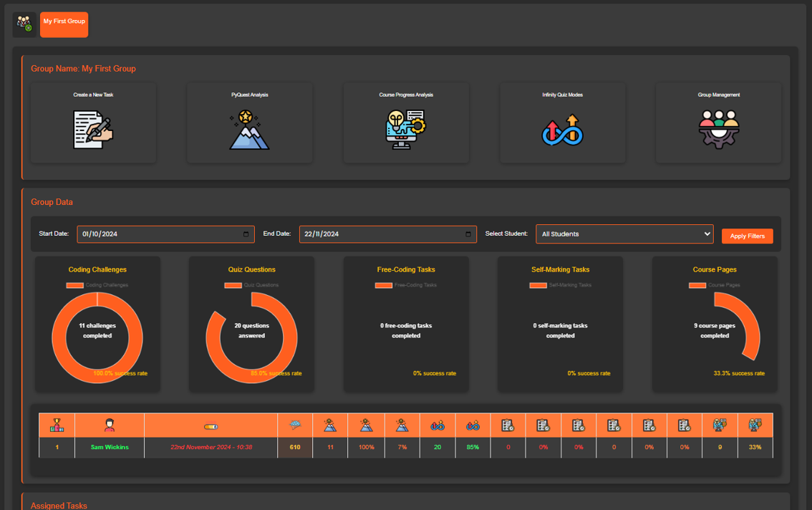Launch Infinity Quiz Modes icon
This screenshot has height=510, width=812.
coord(562,131)
